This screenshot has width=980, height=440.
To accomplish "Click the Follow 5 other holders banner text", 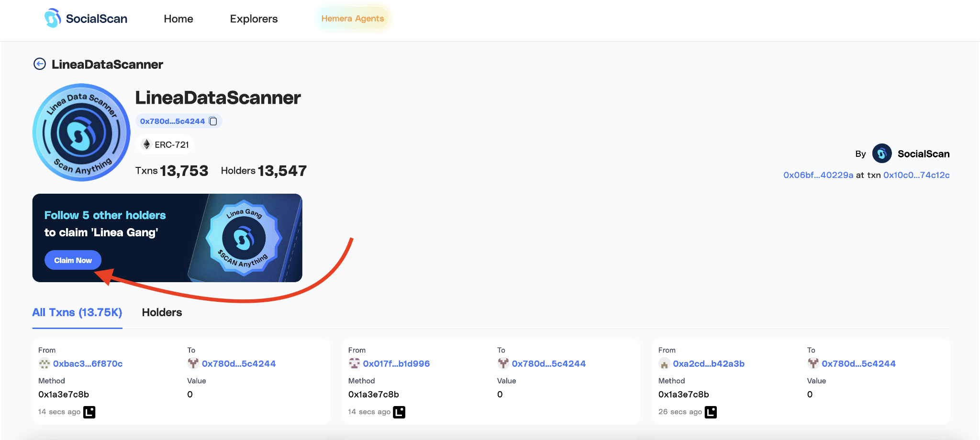I will tap(105, 215).
